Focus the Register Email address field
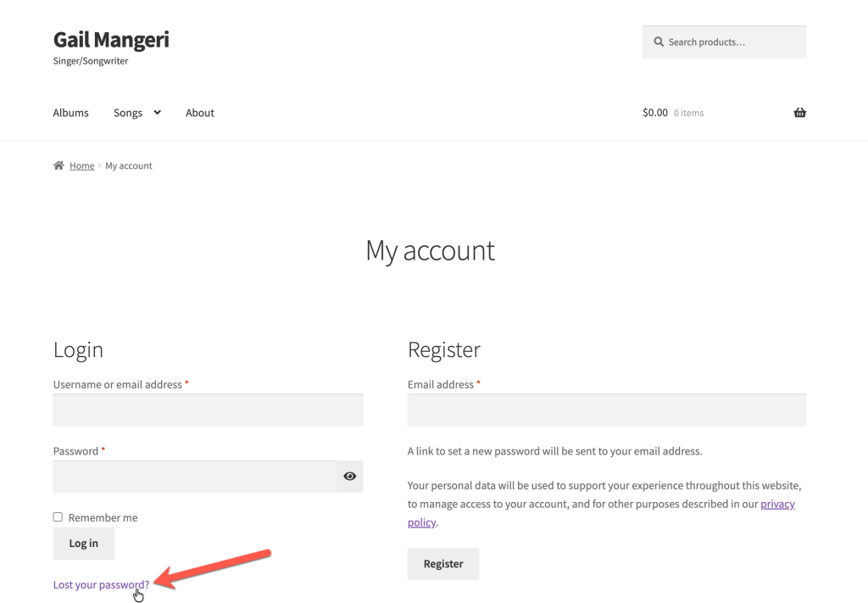868x603 pixels. [x=606, y=410]
